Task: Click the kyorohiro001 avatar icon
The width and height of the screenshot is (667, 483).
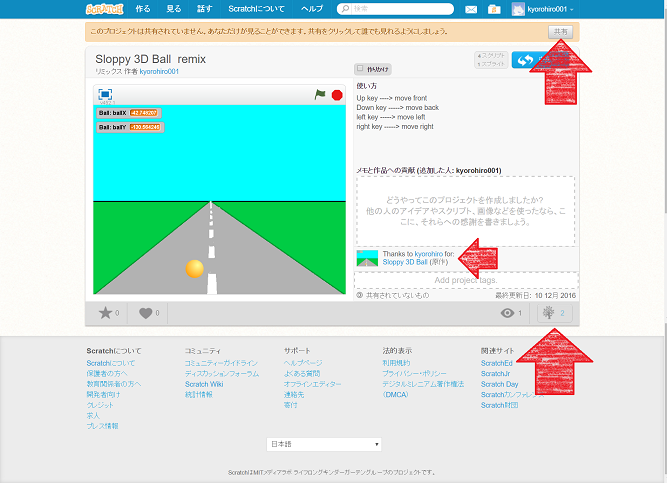Action: 518,9
